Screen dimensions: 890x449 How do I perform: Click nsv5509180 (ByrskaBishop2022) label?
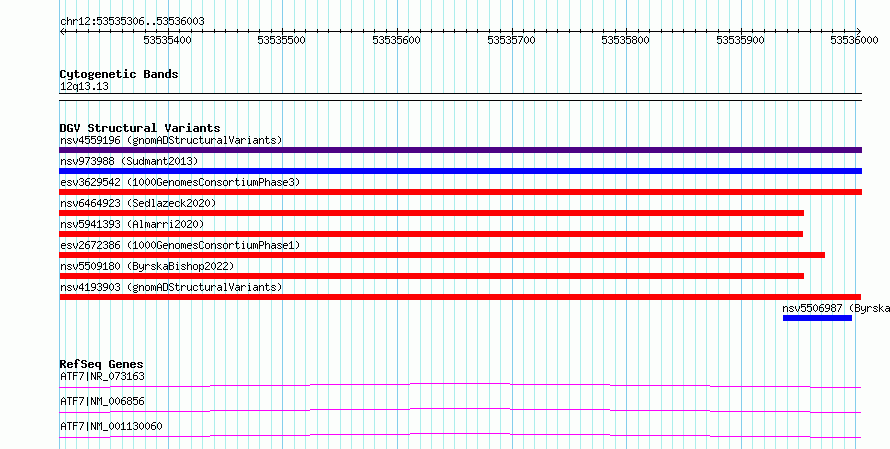pos(147,266)
